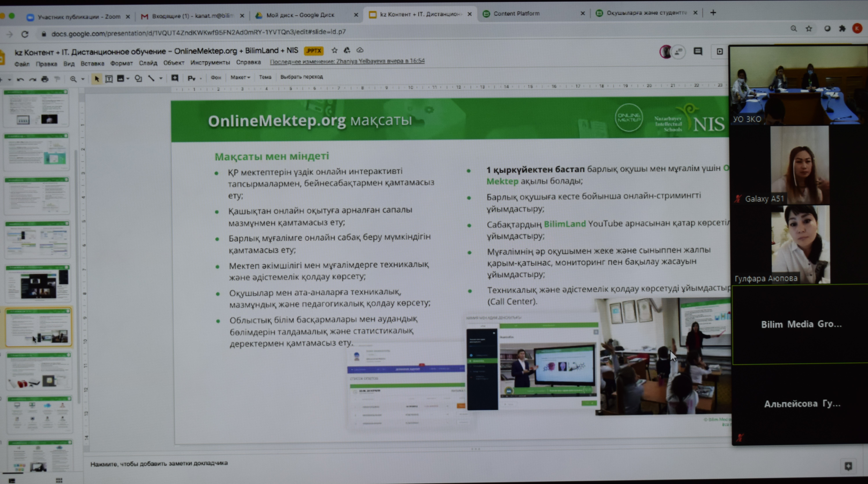Screen dimensions: 868x484
Task: Open the browser extensions puzzle icon
Action: pos(842,28)
